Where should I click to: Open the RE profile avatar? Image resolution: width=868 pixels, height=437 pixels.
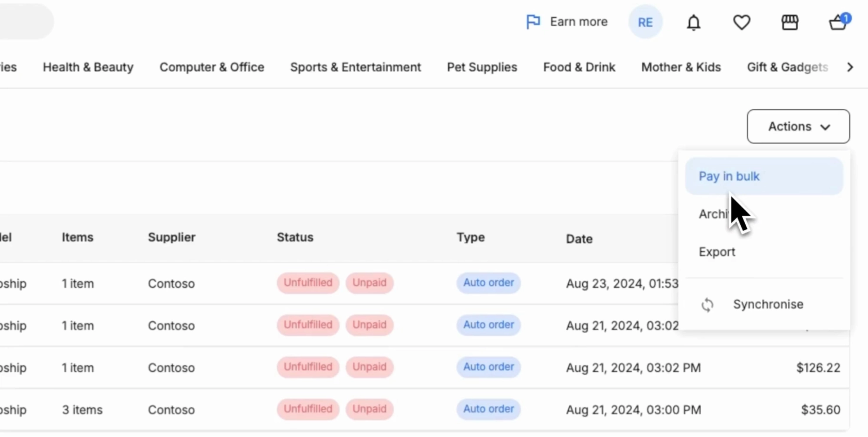645,22
